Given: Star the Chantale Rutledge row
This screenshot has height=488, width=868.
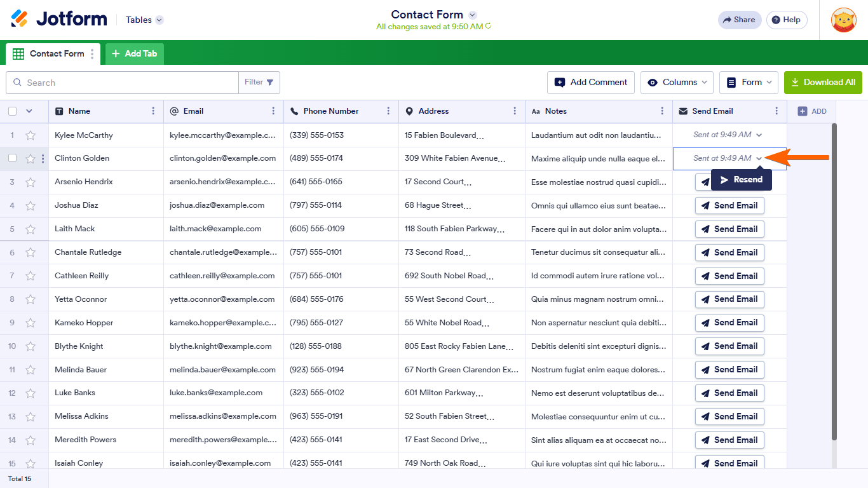Looking at the screenshot, I should click(31, 253).
